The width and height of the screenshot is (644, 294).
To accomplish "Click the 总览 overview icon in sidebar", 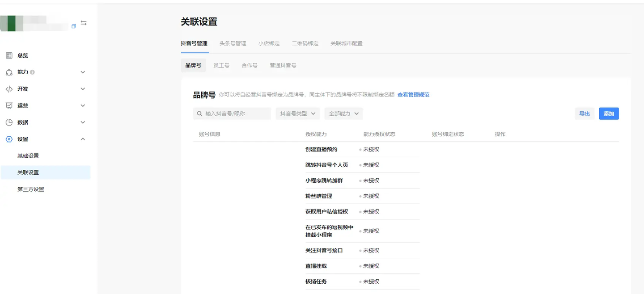I will pos(9,55).
